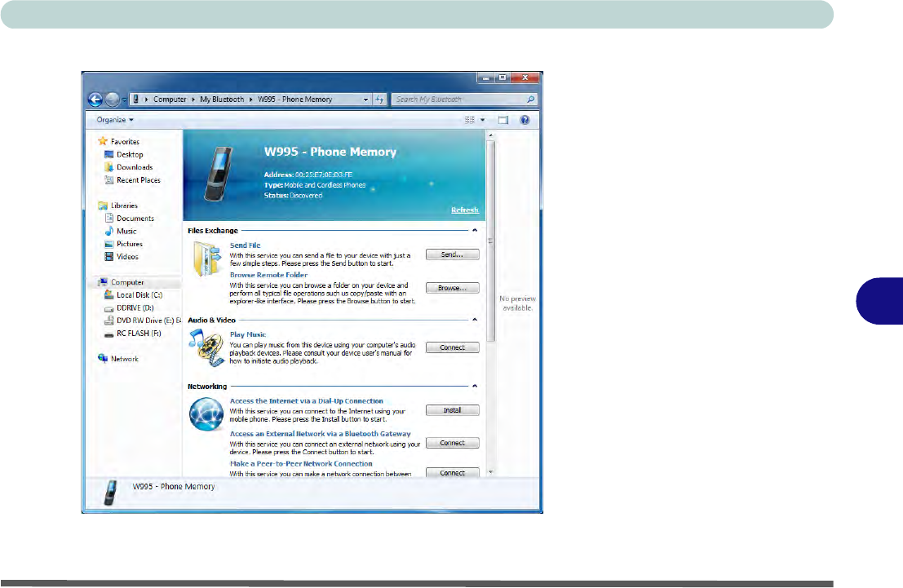Refresh the address bar location
This screenshot has height=588, width=903.
click(x=379, y=99)
